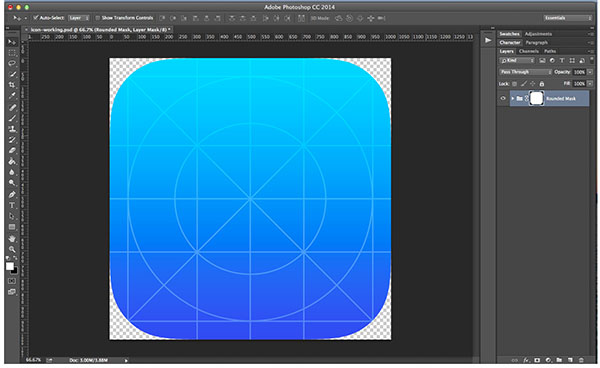Select the Path Selection tool

(12, 216)
